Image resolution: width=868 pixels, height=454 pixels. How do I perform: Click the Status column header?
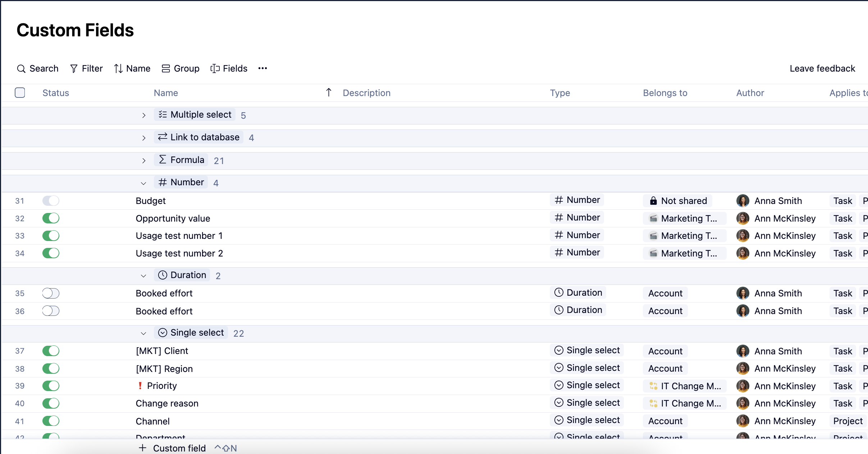[x=56, y=93]
